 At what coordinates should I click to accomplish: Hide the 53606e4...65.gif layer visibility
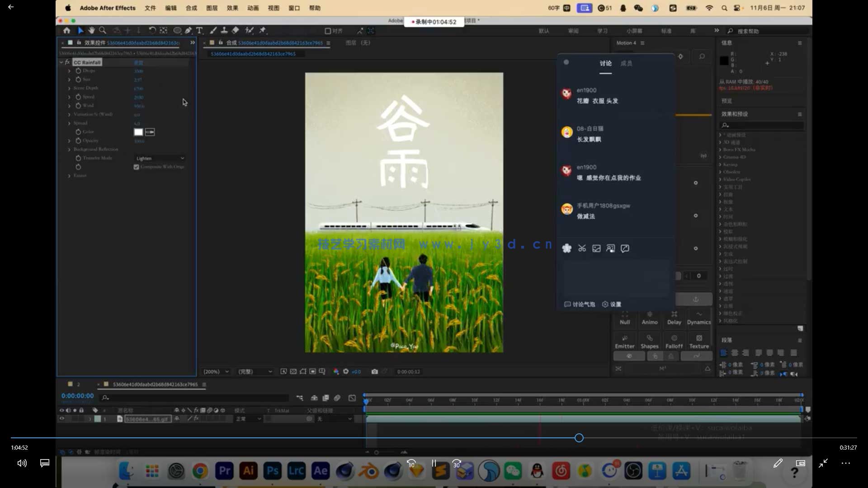62,419
